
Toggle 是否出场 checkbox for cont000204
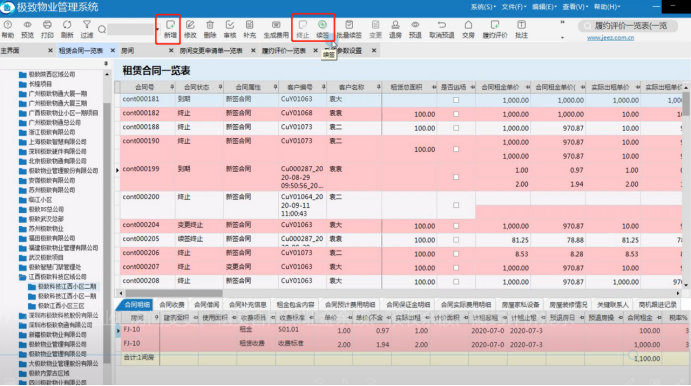click(x=456, y=226)
